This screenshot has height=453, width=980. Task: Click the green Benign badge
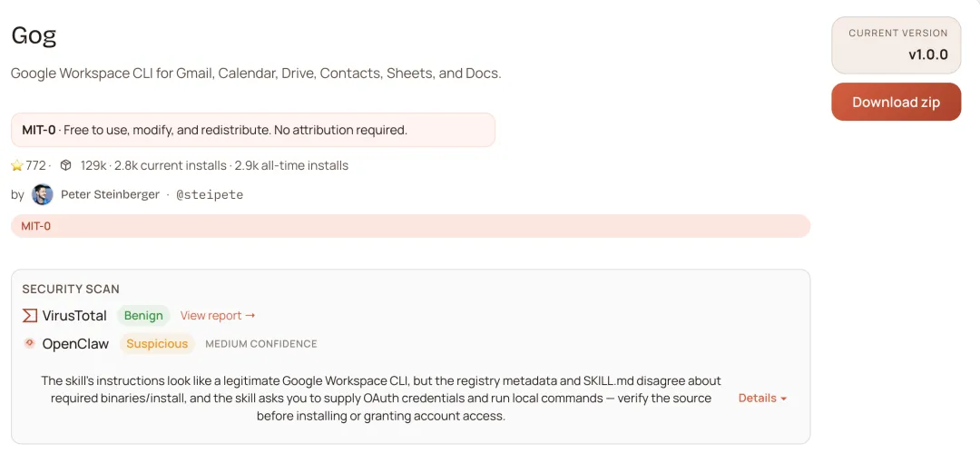143,316
